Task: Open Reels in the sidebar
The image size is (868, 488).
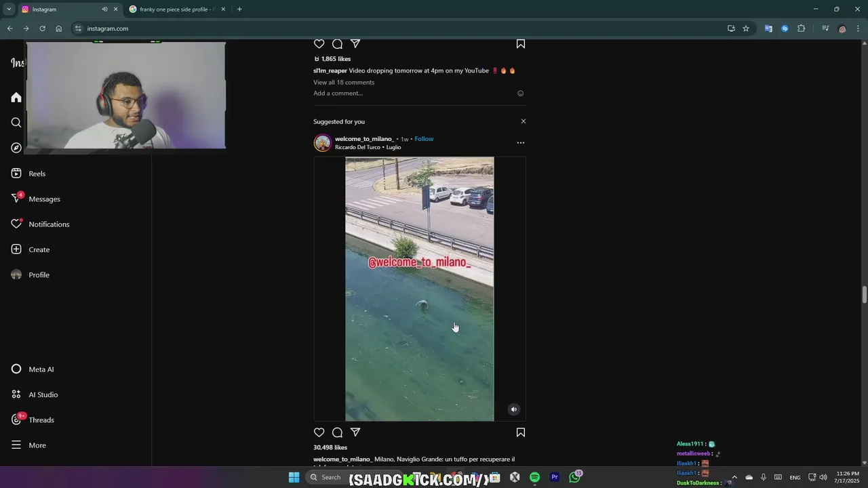Action: point(28,174)
